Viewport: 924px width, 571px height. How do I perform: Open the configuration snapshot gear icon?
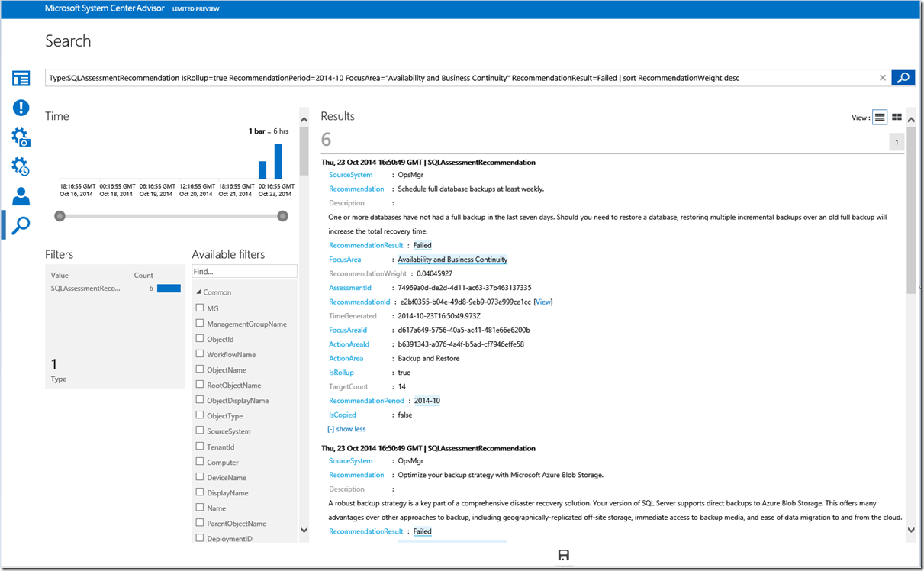click(21, 137)
